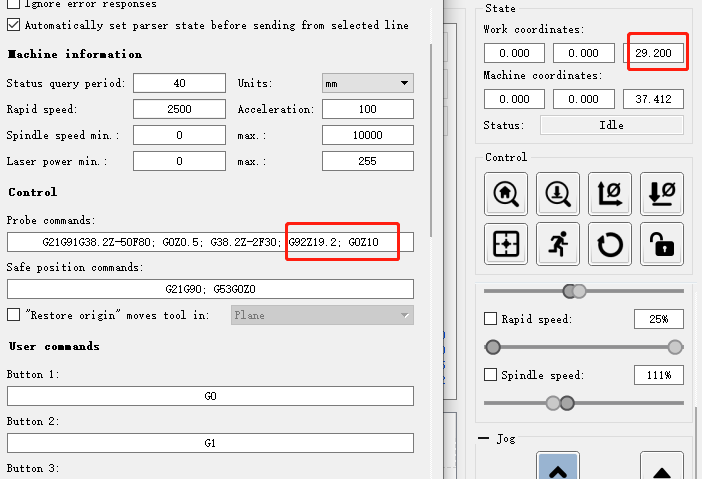Click the Probe commands text field
This screenshot has height=479, width=702.
click(210, 242)
